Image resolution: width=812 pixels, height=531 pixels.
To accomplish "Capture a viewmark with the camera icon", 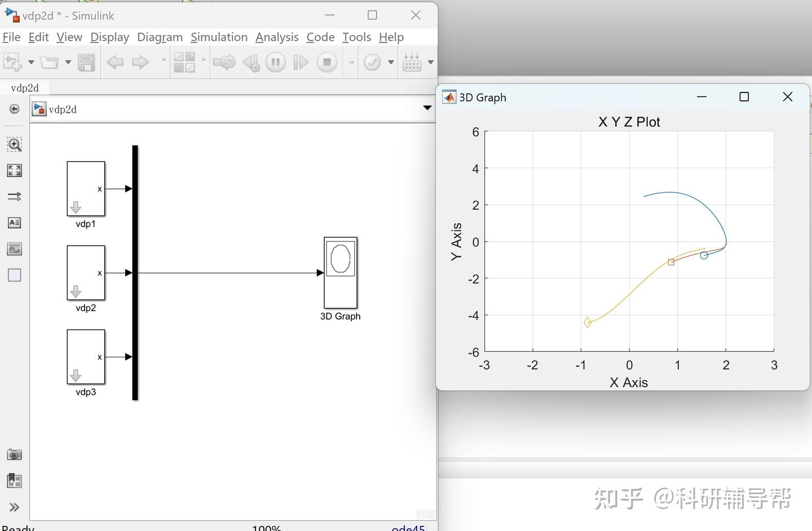I will (14, 454).
